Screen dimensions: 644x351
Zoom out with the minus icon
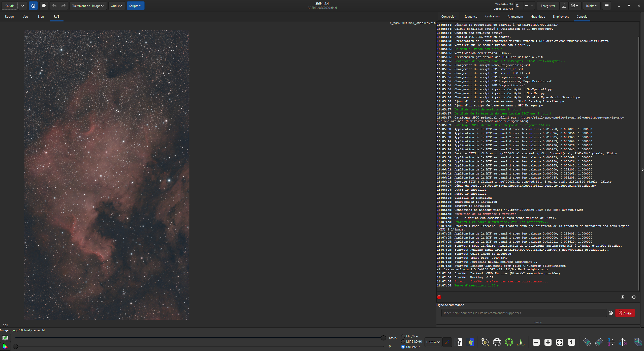(536, 342)
